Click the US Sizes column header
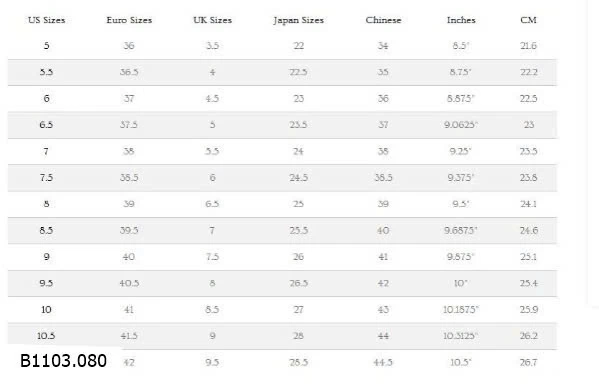This screenshot has width=599, height=389. 46,20
